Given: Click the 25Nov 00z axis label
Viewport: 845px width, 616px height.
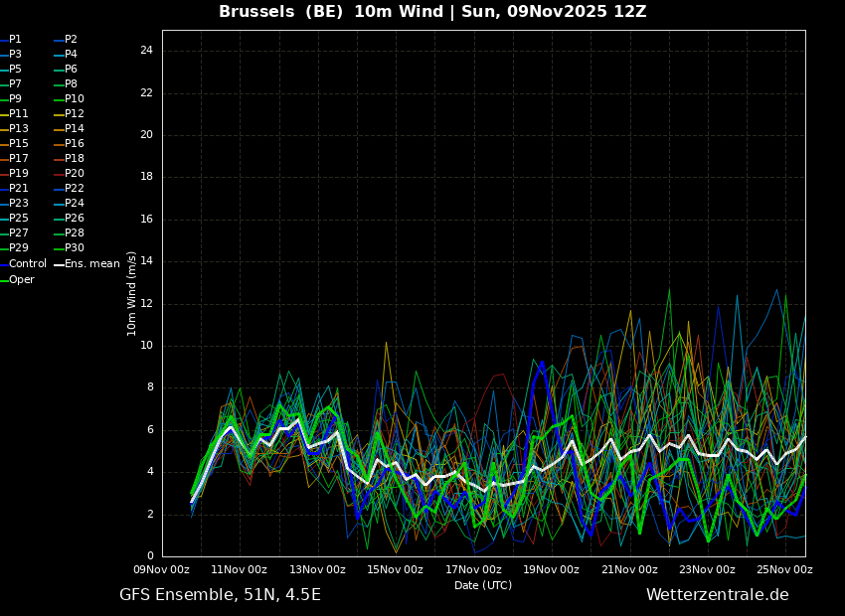Looking at the screenshot, I should click(784, 569).
